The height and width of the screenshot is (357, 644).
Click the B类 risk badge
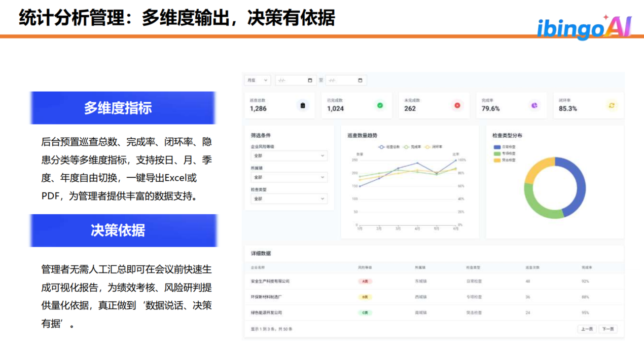point(365,297)
